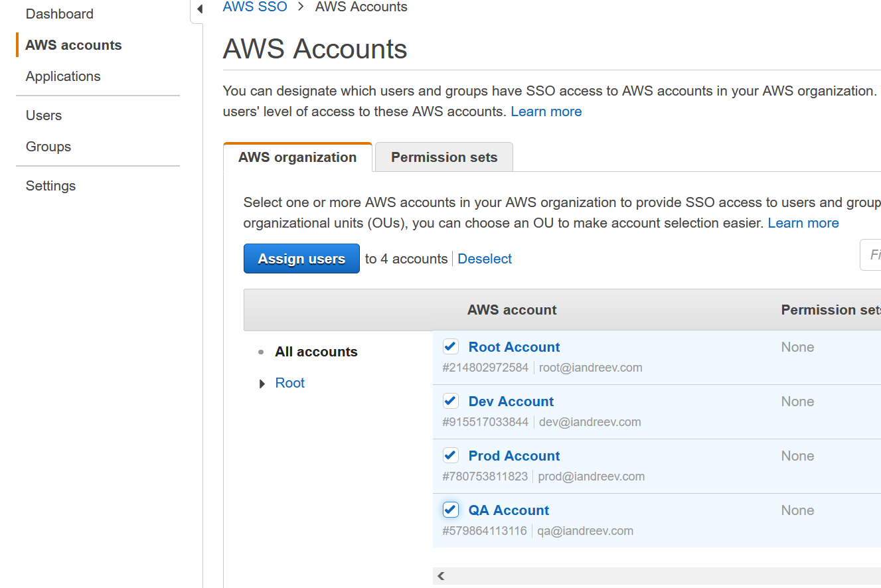Viewport: 881px width, 588px height.
Task: Click Learn more in the page description
Action: [x=546, y=111]
